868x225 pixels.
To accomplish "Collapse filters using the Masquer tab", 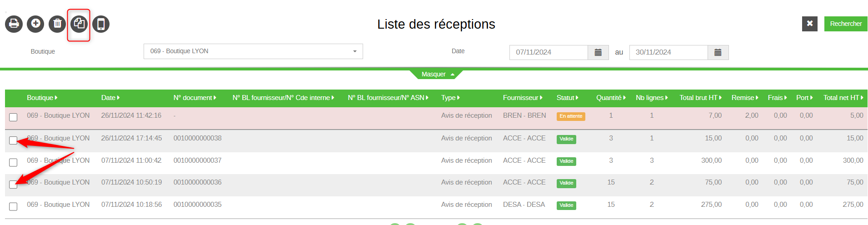I will [436, 75].
